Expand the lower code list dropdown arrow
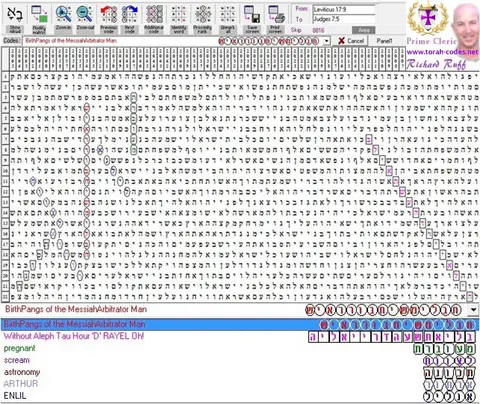This screenshot has width=480, height=404. click(473, 309)
